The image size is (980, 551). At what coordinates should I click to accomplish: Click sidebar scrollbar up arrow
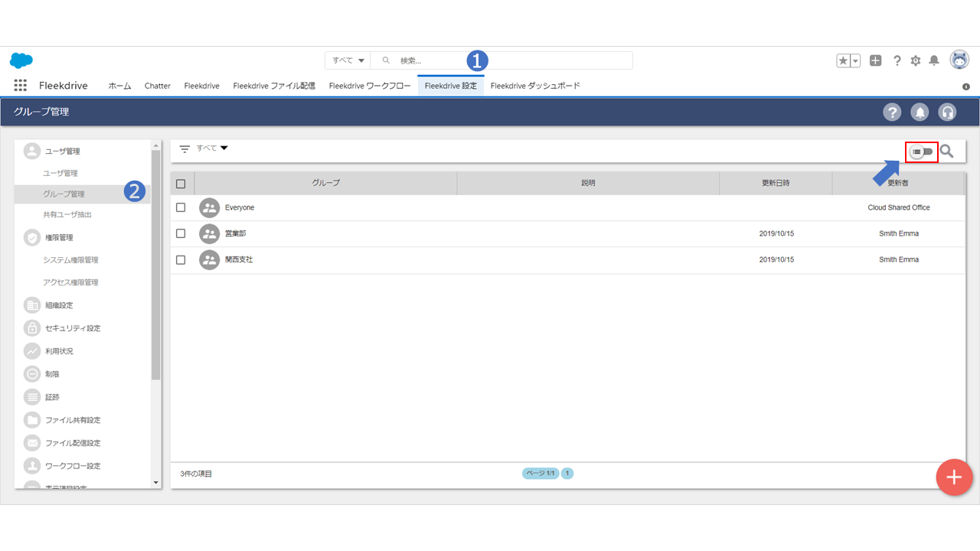click(156, 145)
